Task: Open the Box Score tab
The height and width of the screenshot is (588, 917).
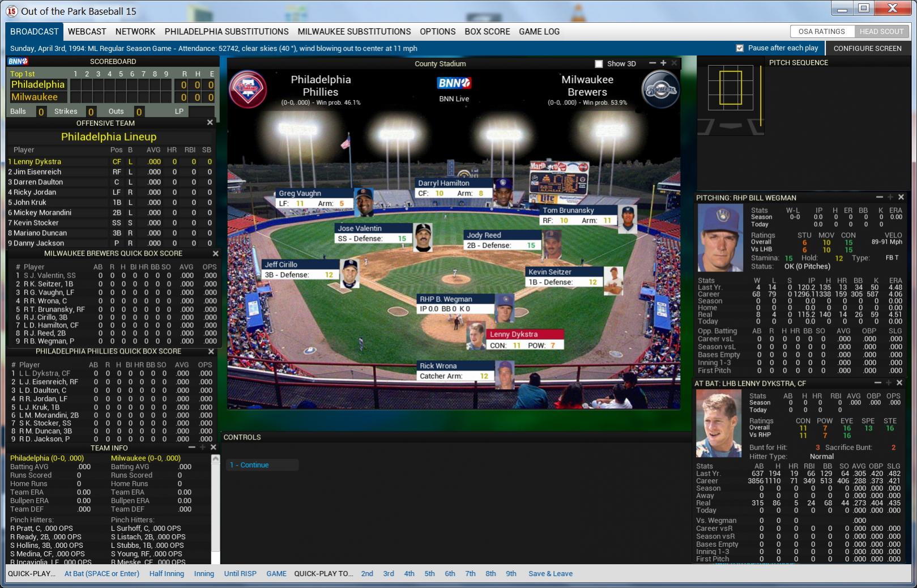Action: (x=487, y=32)
